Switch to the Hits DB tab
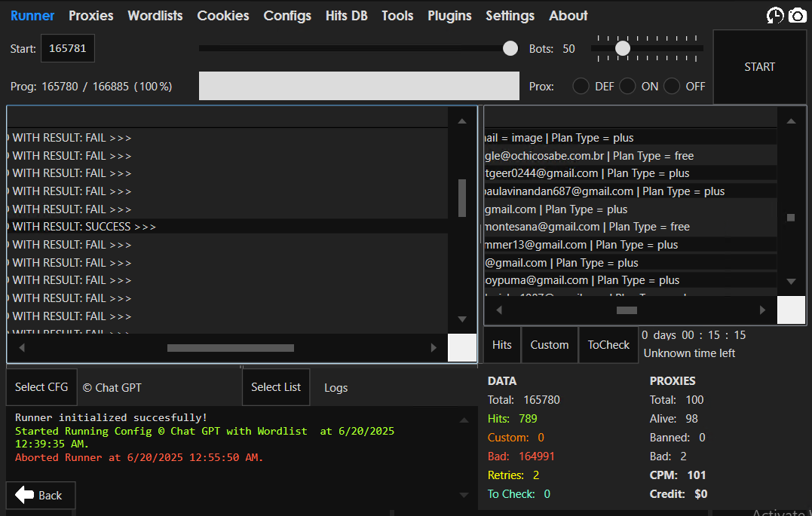 click(x=346, y=16)
